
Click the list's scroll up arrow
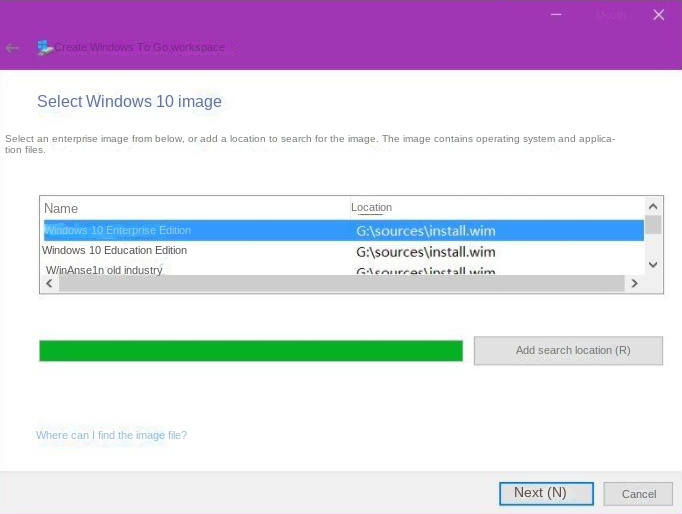653,207
